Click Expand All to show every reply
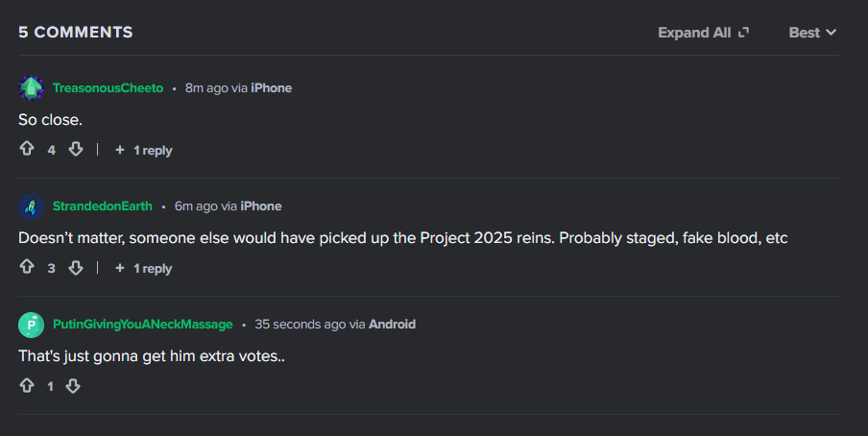The width and height of the screenshot is (868, 436). pos(703,33)
